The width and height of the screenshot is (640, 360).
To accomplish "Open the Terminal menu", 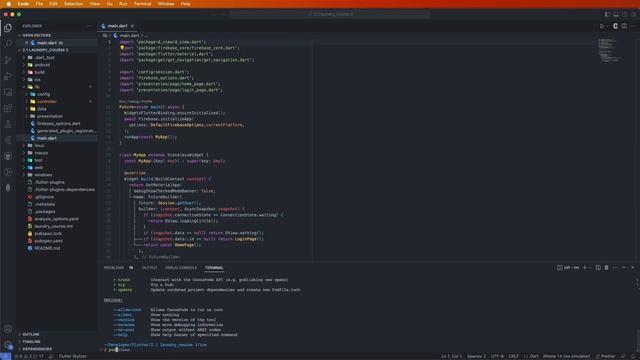I will click(x=142, y=4).
